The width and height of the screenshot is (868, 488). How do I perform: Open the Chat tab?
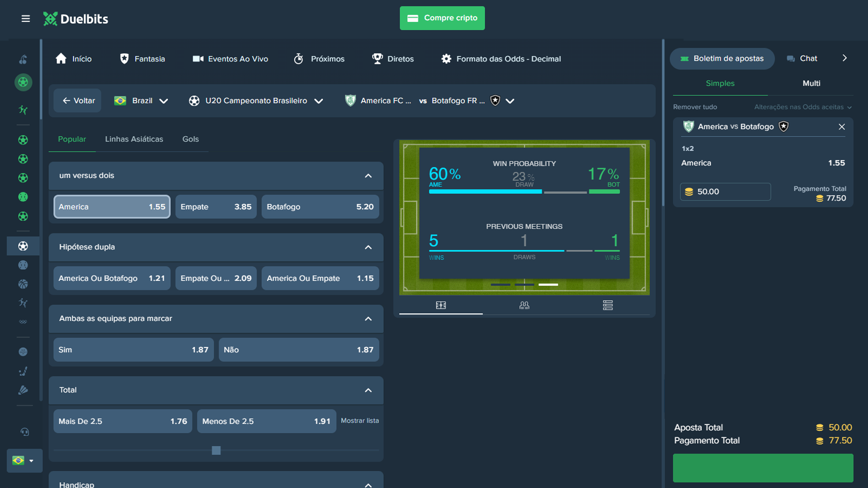[x=802, y=59]
